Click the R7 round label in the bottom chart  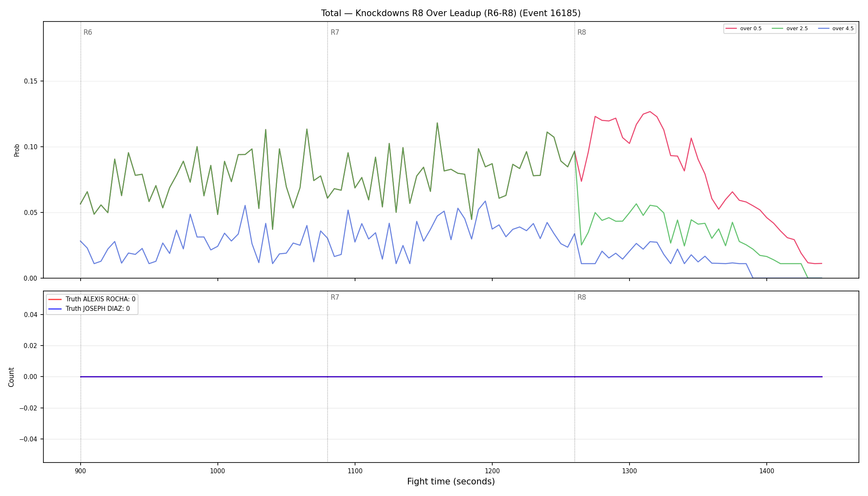335,297
